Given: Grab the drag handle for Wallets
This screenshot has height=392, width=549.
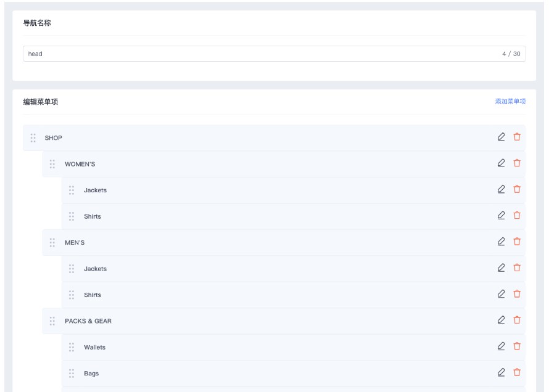Looking at the screenshot, I should [x=72, y=348].
